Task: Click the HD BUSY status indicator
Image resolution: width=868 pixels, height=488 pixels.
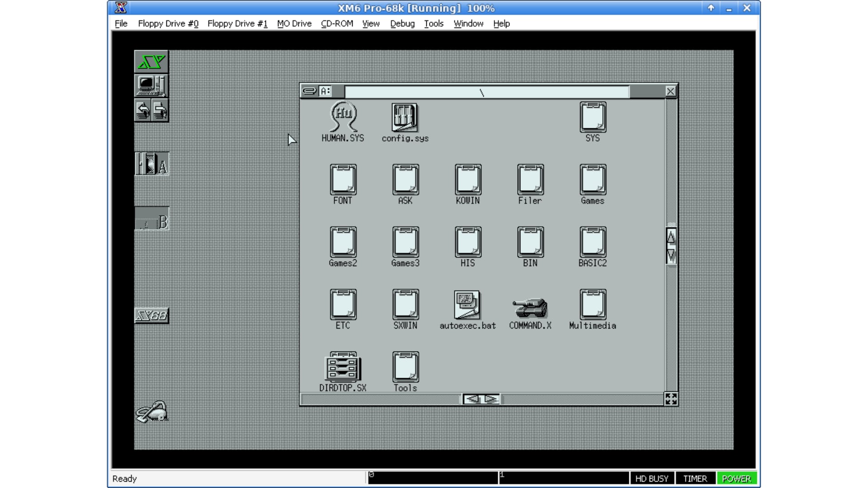Action: coord(651,479)
